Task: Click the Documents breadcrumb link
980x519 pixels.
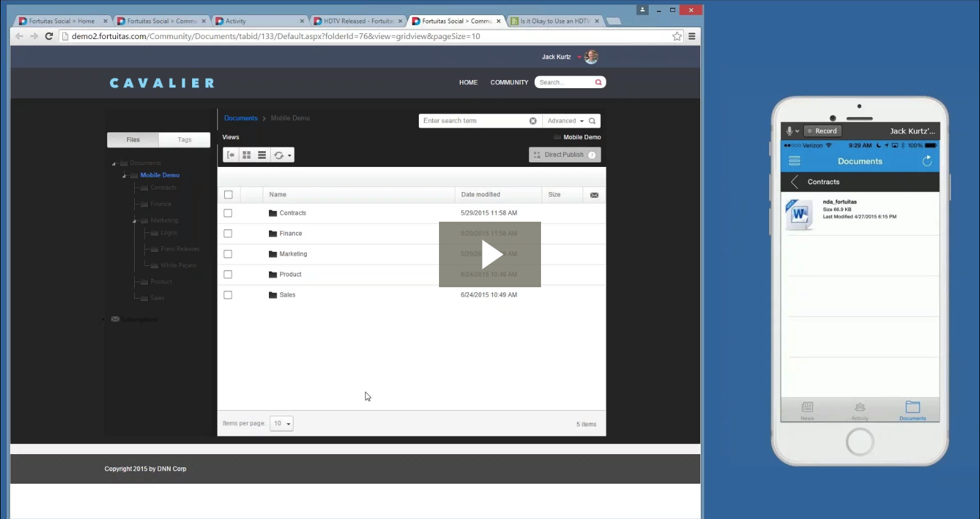Action: coord(241,118)
